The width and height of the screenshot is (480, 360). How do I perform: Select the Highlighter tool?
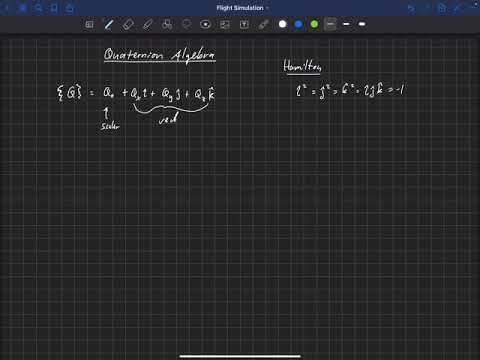click(x=148, y=24)
